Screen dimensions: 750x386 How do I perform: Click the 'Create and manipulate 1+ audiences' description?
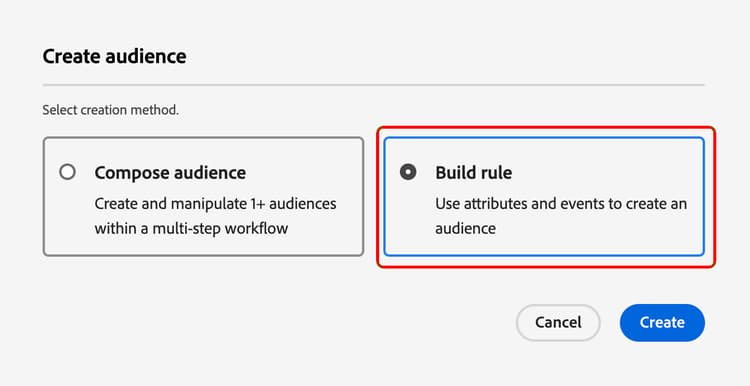click(x=216, y=216)
